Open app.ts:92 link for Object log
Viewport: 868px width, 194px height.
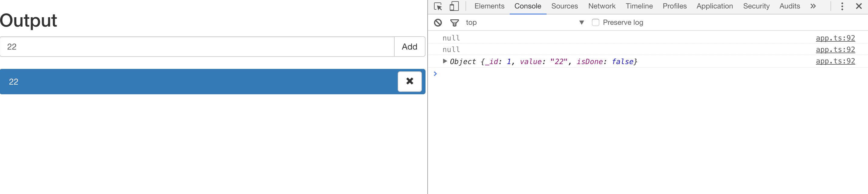(835, 61)
